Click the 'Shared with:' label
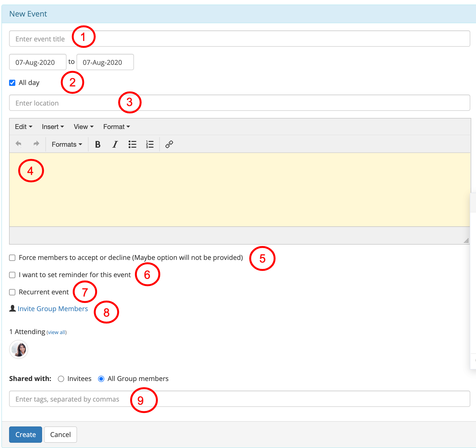476x448 pixels. (30, 379)
